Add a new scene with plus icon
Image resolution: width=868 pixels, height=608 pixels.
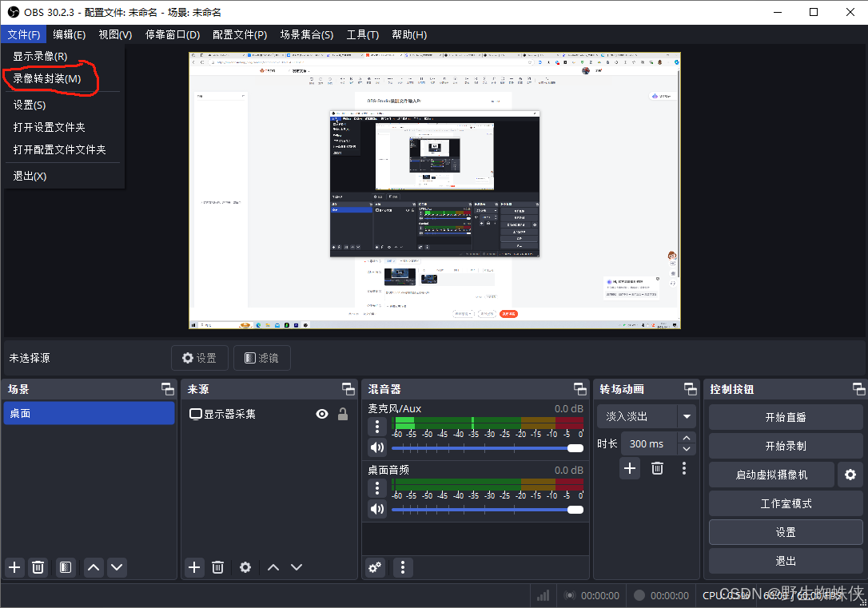14,567
